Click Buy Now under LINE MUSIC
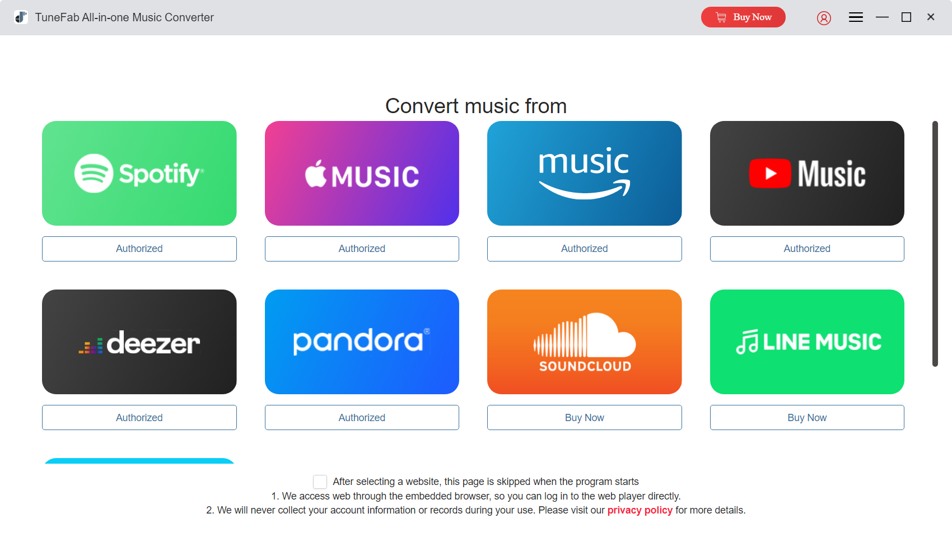 [x=806, y=417]
